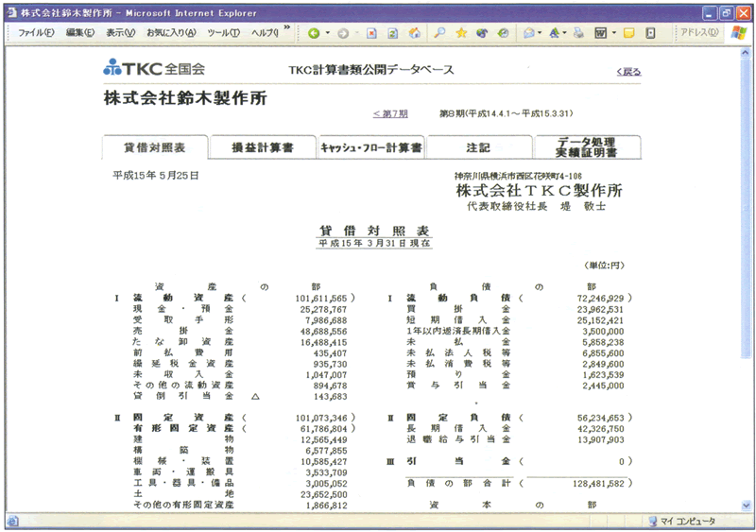The height and width of the screenshot is (532, 756).
Task: Open the データ処理実績証明書 tab
Action: (x=587, y=147)
